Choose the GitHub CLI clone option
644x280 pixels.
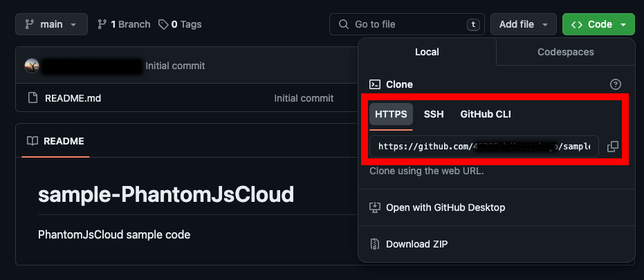click(x=486, y=114)
